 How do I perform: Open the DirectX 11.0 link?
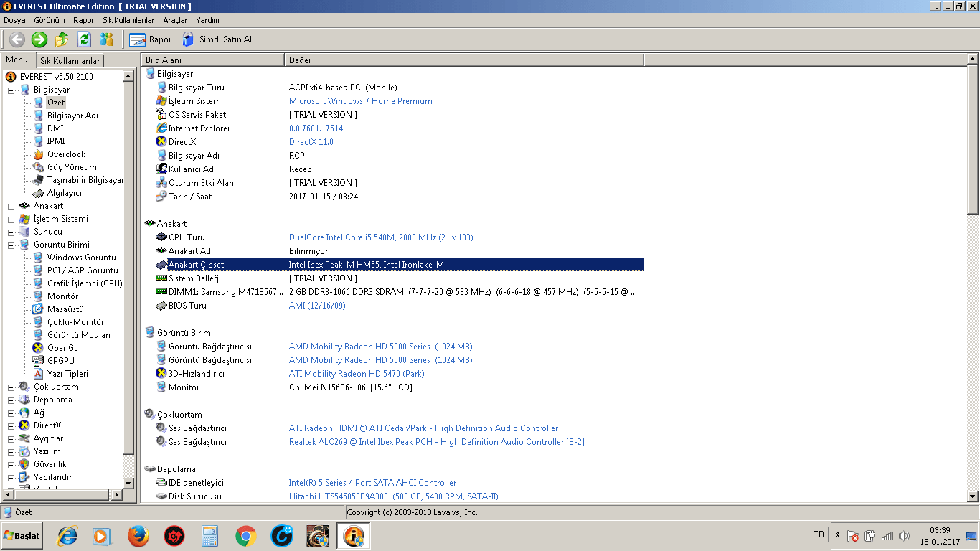tap(311, 142)
